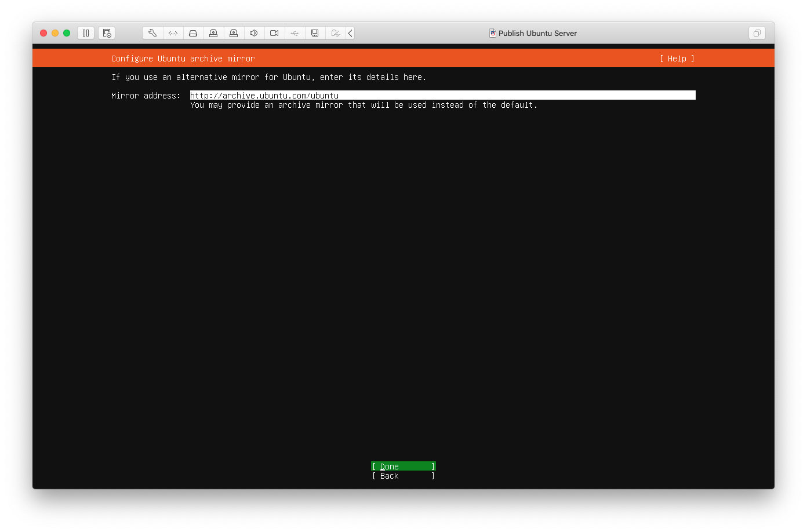The image size is (807, 532).
Task: Click the hard disk icon
Action: pos(193,33)
